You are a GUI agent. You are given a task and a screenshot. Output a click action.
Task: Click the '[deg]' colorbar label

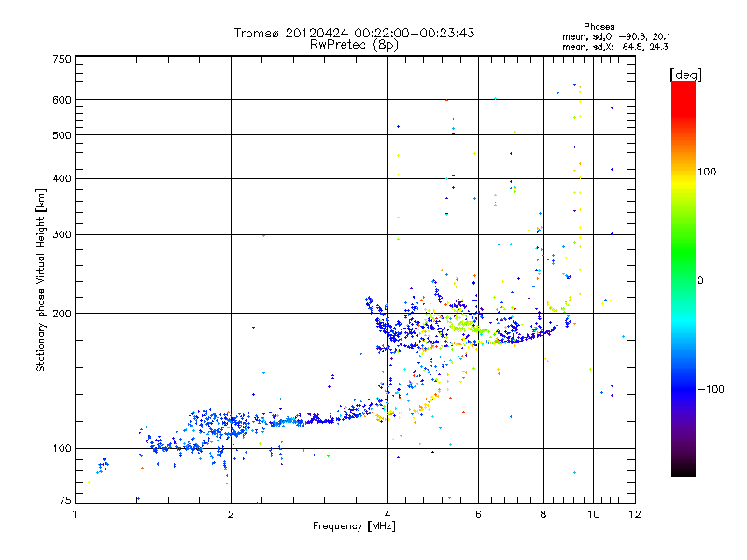tap(685, 75)
